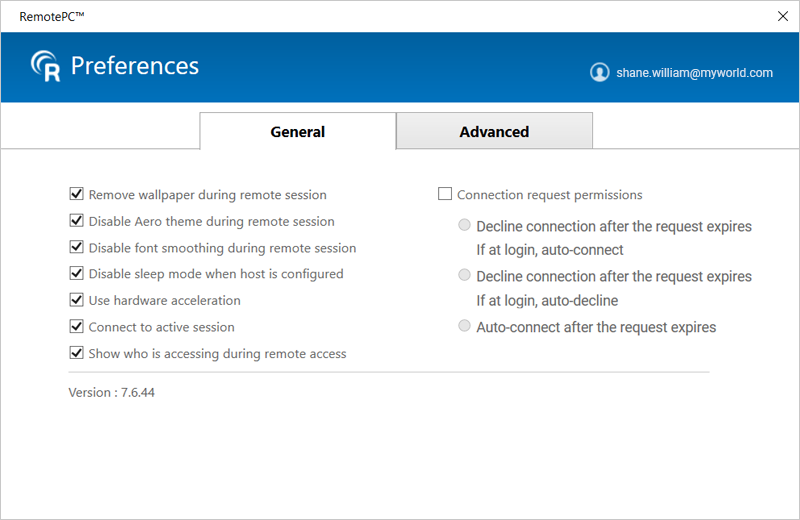Close the RemotePC preferences window

pyautogui.click(x=782, y=16)
